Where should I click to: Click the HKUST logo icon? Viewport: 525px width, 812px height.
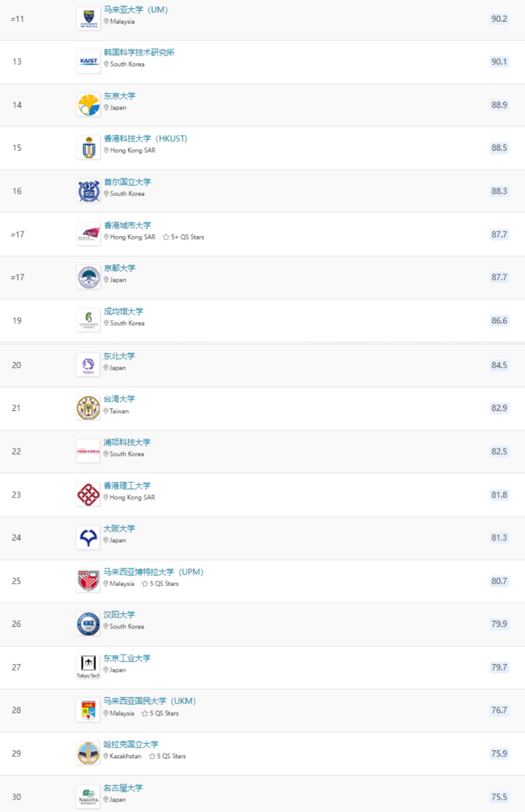pyautogui.click(x=89, y=148)
